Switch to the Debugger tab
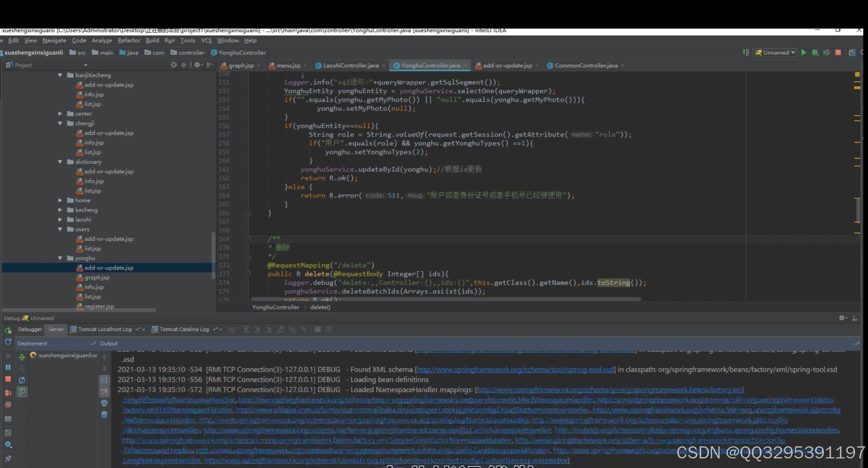 click(30, 329)
